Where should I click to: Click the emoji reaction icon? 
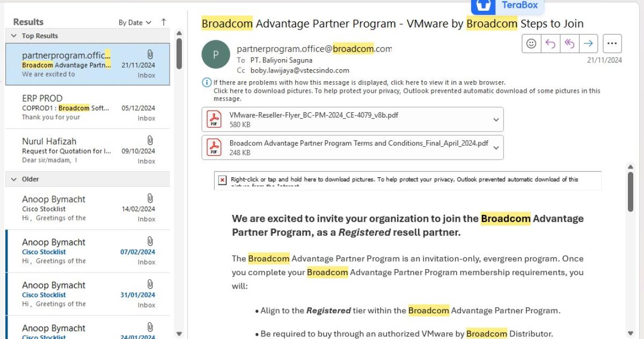pos(531,44)
